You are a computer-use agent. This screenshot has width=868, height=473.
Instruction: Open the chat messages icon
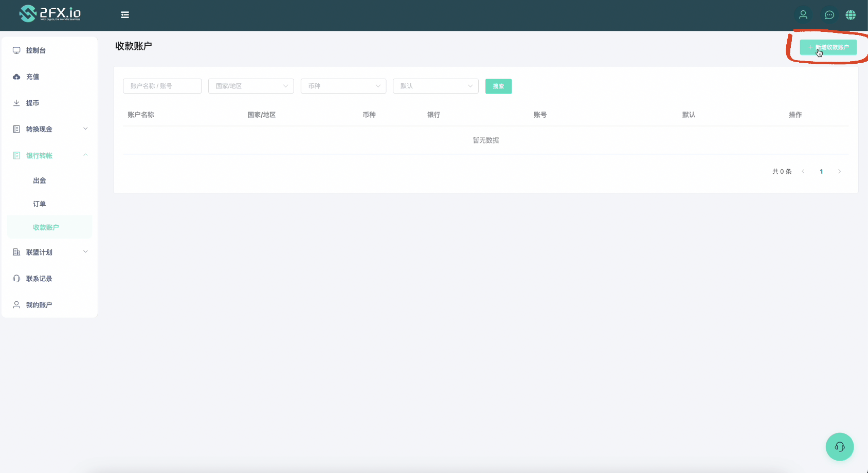pos(829,15)
